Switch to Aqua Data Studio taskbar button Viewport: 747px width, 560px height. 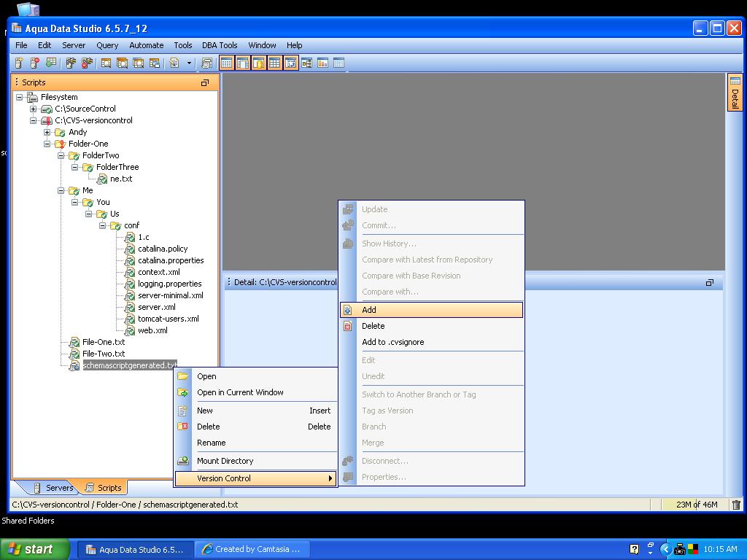[136, 550]
